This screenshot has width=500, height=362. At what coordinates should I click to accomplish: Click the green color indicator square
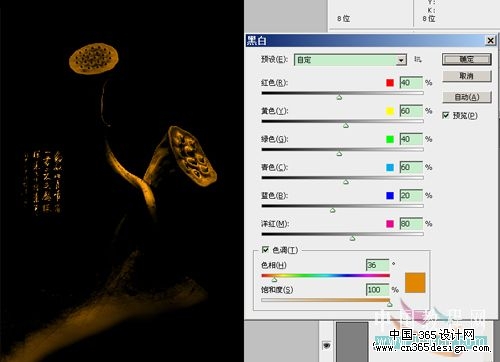(x=390, y=139)
